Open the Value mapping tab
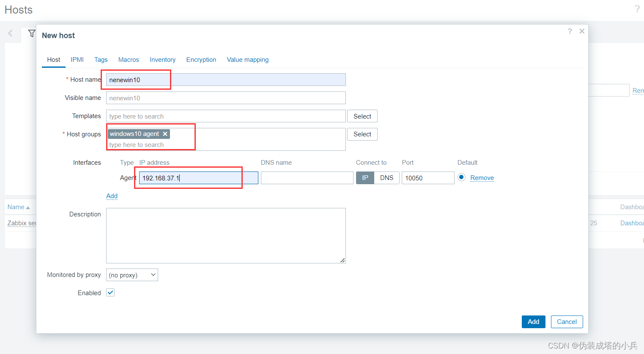 click(248, 60)
